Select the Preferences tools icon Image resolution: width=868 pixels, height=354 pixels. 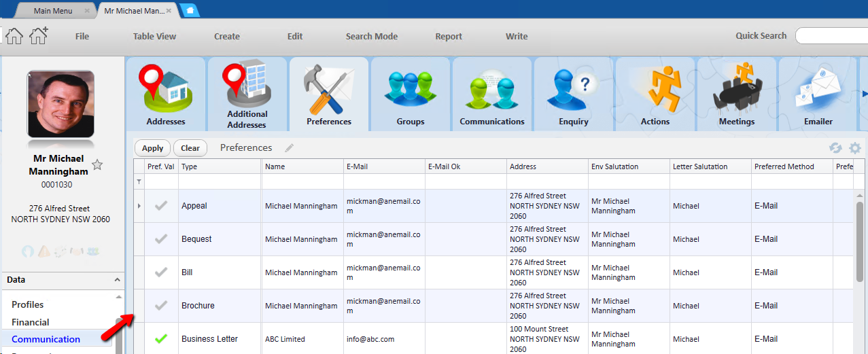pyautogui.click(x=329, y=94)
